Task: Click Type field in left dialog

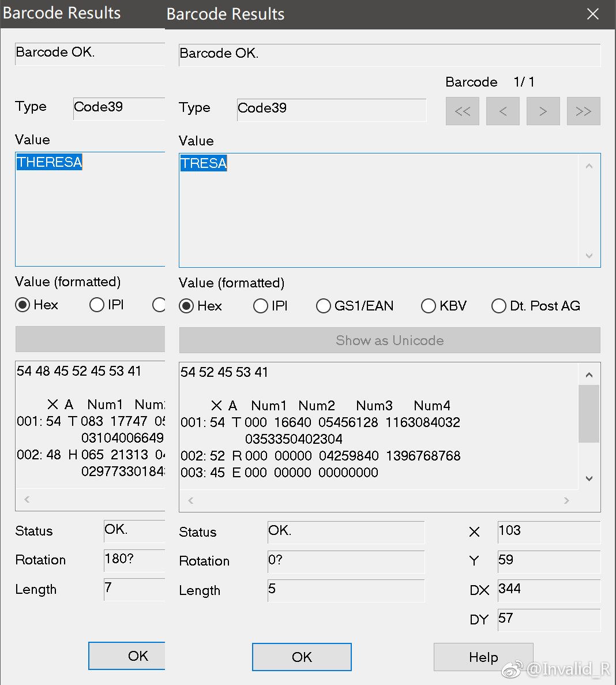Action: pyautogui.click(x=119, y=108)
